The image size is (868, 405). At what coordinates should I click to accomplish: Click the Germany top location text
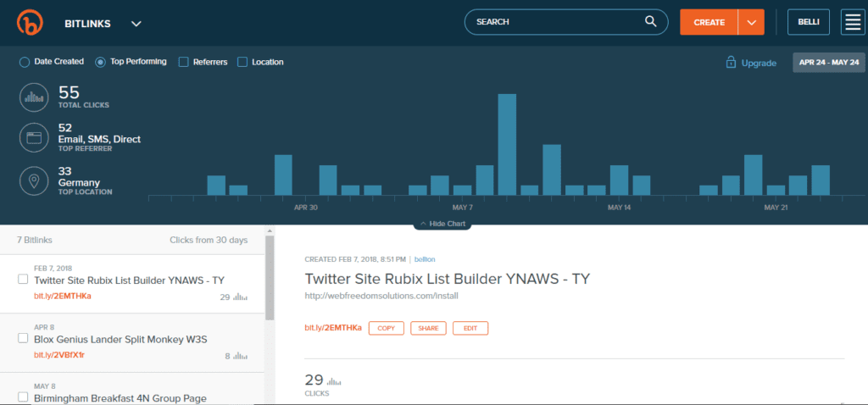tap(79, 182)
